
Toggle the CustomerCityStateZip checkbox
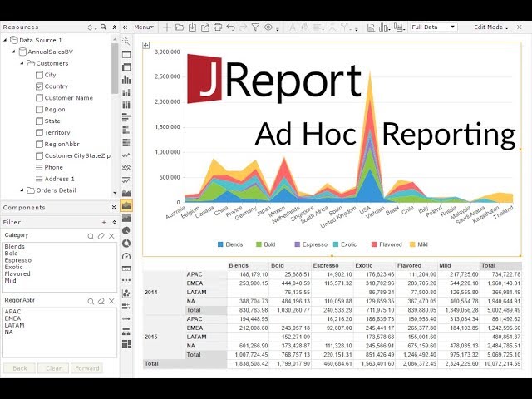click(x=39, y=155)
